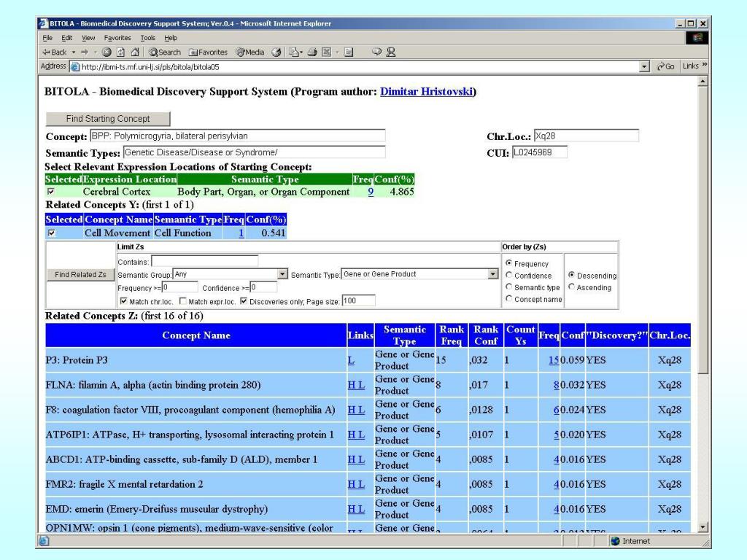Click the Go button beside the address bar
The image size is (747, 560).
tap(665, 66)
